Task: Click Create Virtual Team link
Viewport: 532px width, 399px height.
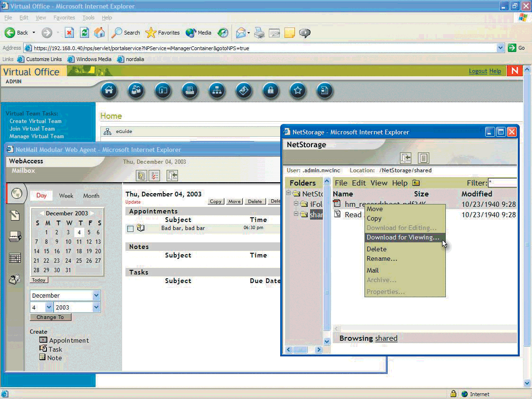Action: [35, 121]
